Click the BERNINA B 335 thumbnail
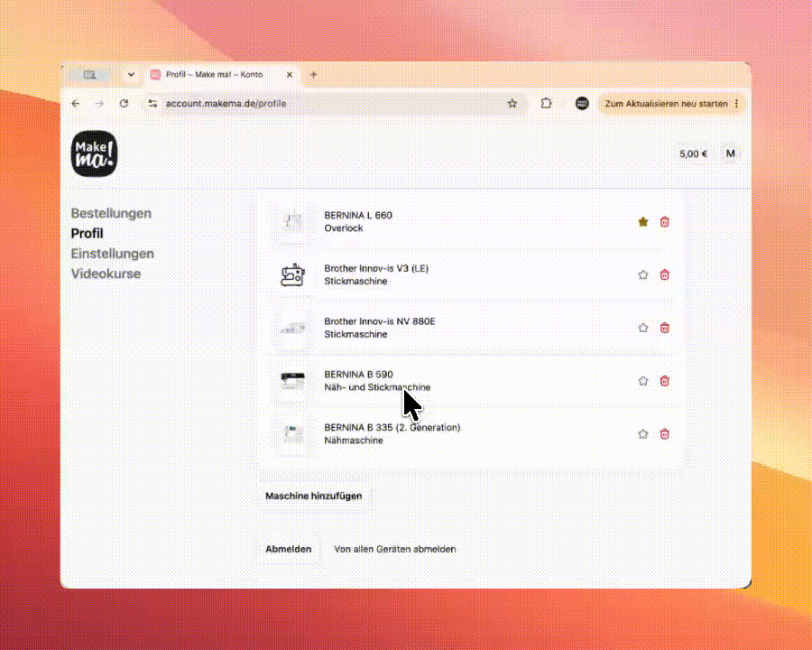The height and width of the screenshot is (650, 812). coord(293,434)
